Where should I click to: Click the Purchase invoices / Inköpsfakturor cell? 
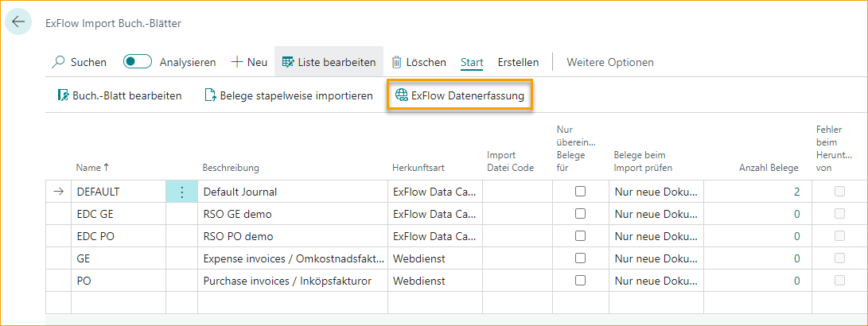click(293, 281)
